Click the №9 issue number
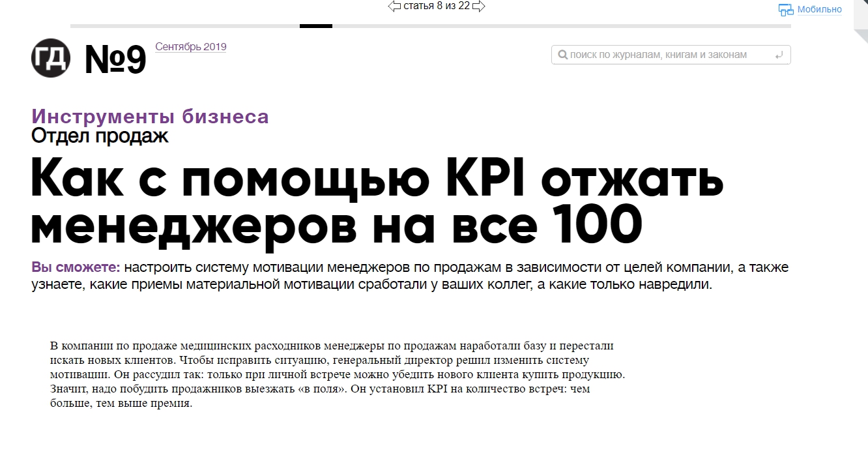Viewport: 868px width, 474px height. (x=115, y=60)
